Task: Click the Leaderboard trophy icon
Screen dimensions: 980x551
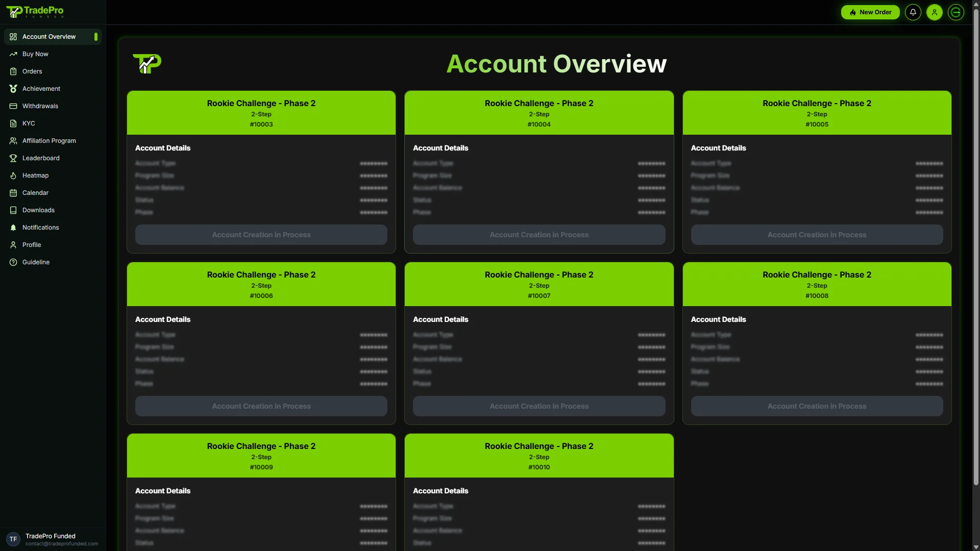Action: pyautogui.click(x=13, y=158)
